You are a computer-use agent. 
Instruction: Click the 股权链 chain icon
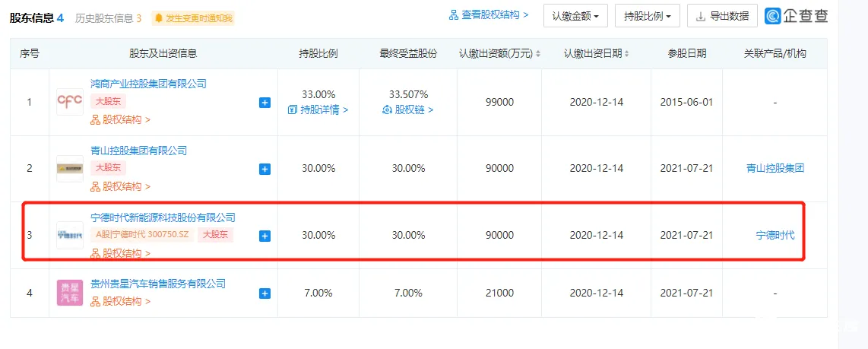click(x=388, y=109)
